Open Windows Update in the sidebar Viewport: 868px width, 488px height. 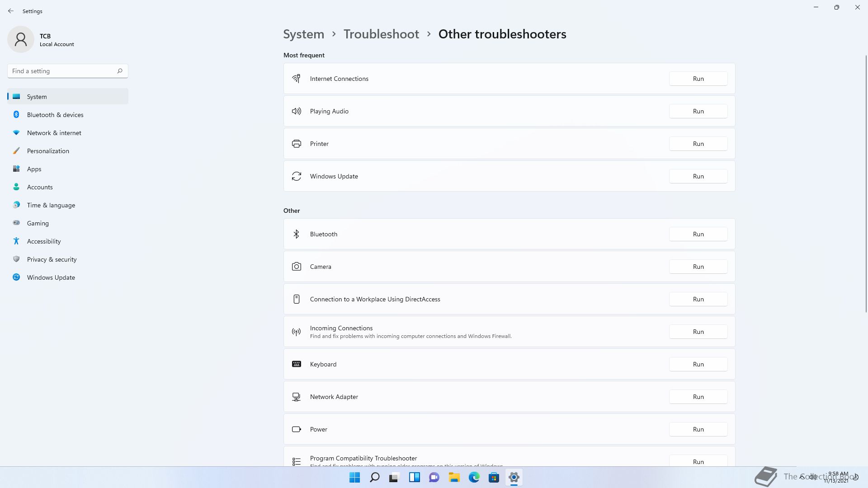coord(68,277)
